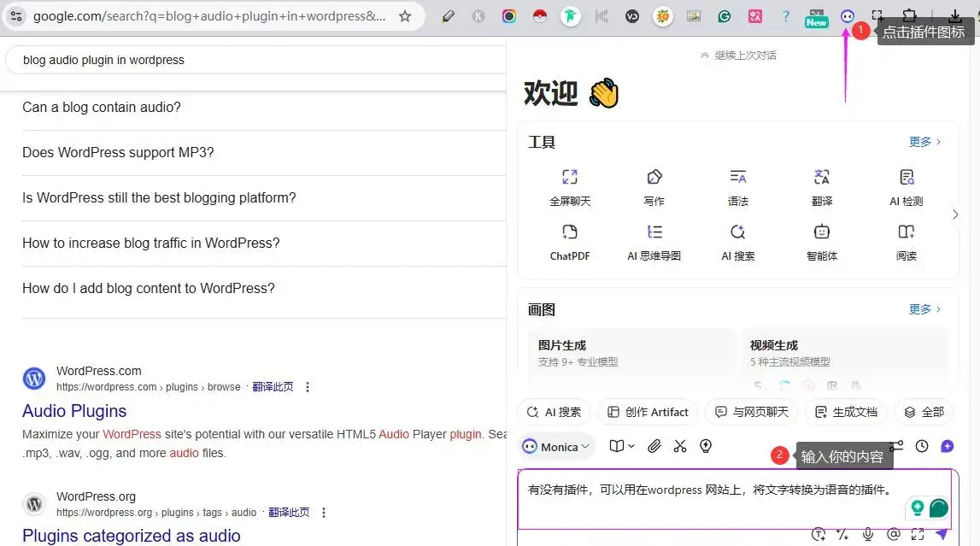Click the Monica extension icon in browser toolbar
980x546 pixels.
coord(847,16)
